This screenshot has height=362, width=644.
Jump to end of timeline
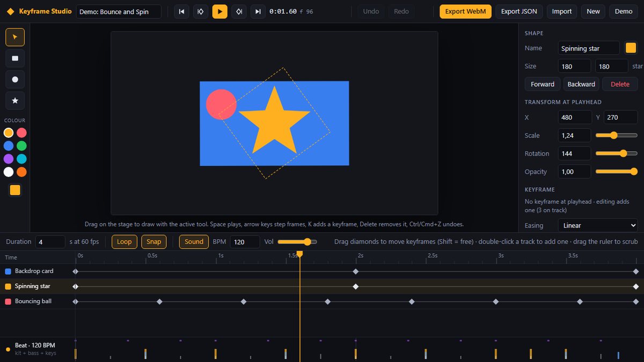pyautogui.click(x=258, y=11)
